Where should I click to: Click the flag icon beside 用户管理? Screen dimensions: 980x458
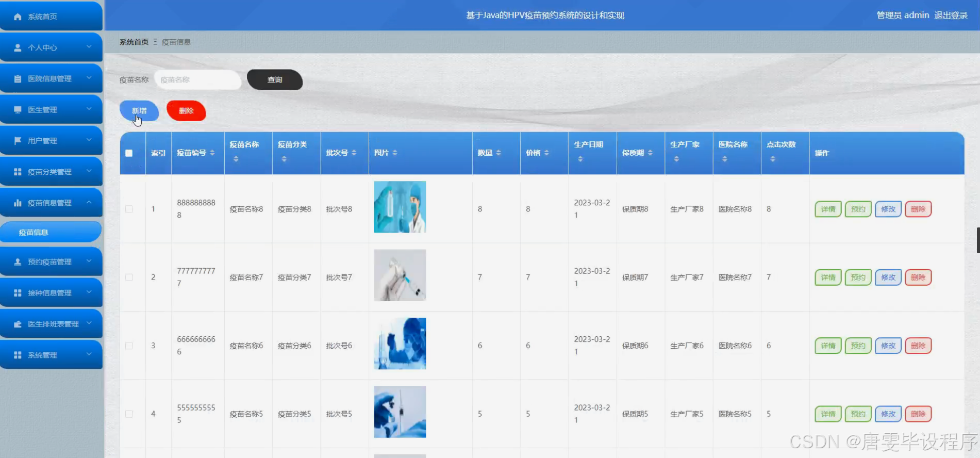click(x=18, y=140)
